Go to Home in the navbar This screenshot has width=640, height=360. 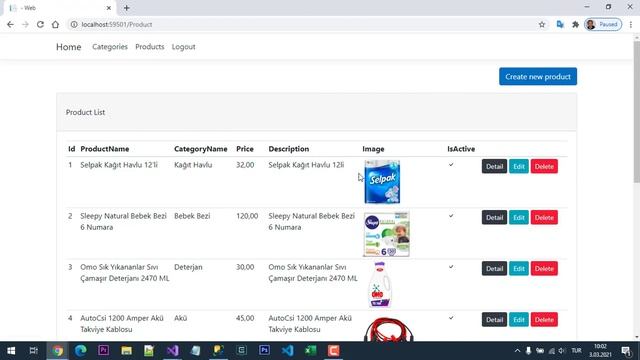click(x=69, y=47)
